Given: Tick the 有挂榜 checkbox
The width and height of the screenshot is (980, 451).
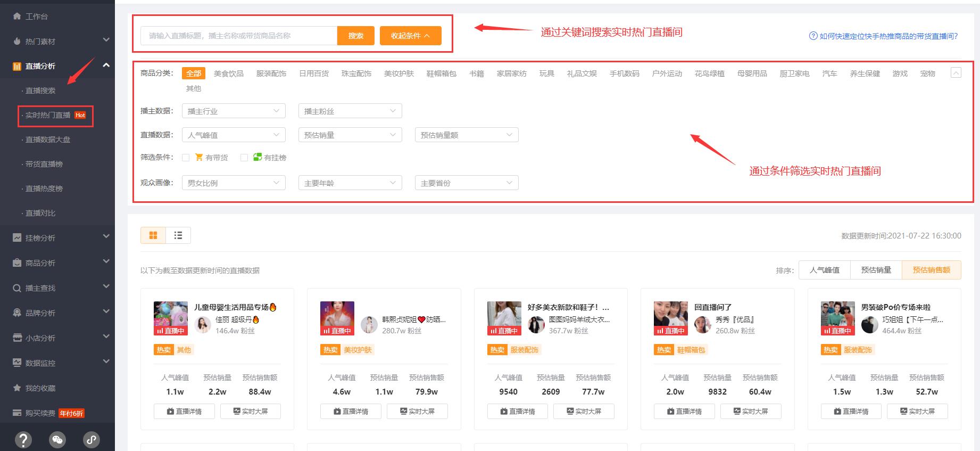Looking at the screenshot, I should (x=244, y=158).
